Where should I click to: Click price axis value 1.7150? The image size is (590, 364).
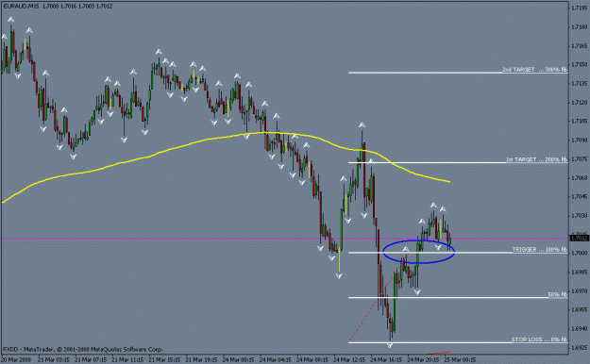point(580,65)
